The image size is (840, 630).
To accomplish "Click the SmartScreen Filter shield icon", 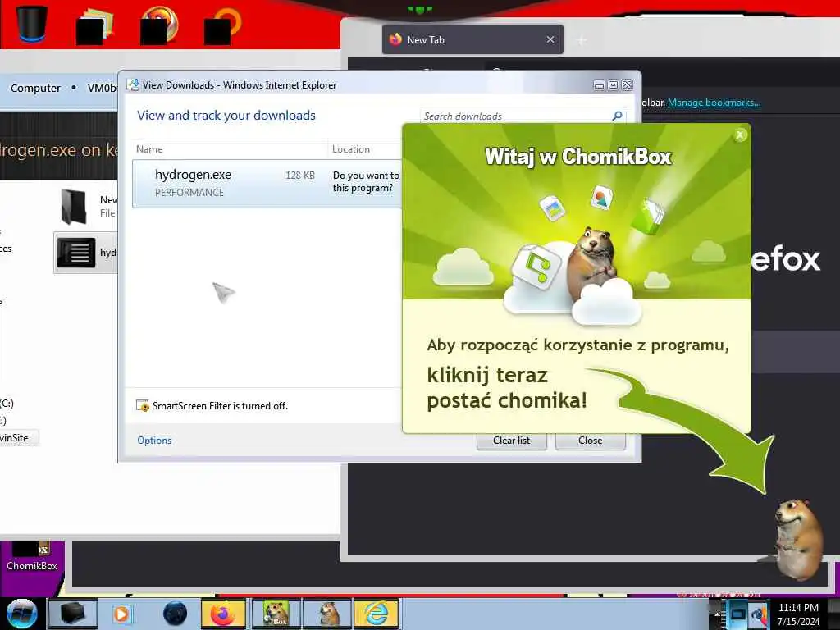I will click(x=142, y=405).
